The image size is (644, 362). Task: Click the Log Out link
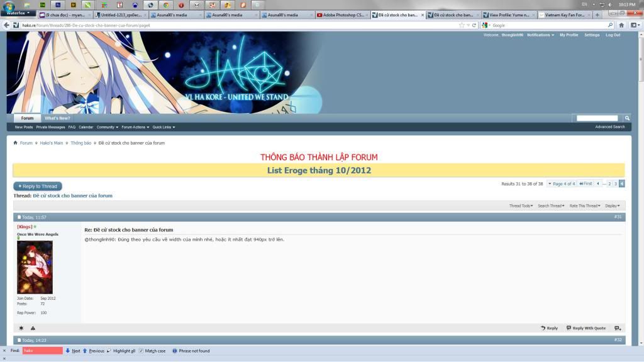[x=613, y=35]
